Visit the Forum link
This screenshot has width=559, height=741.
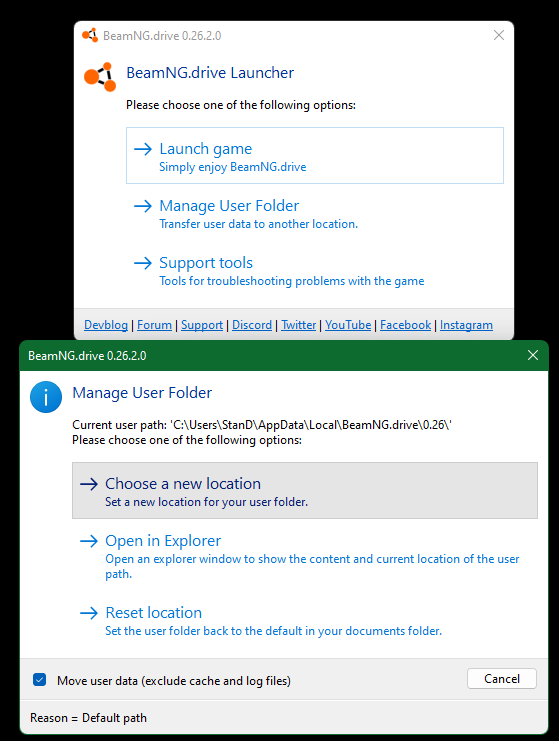155,325
